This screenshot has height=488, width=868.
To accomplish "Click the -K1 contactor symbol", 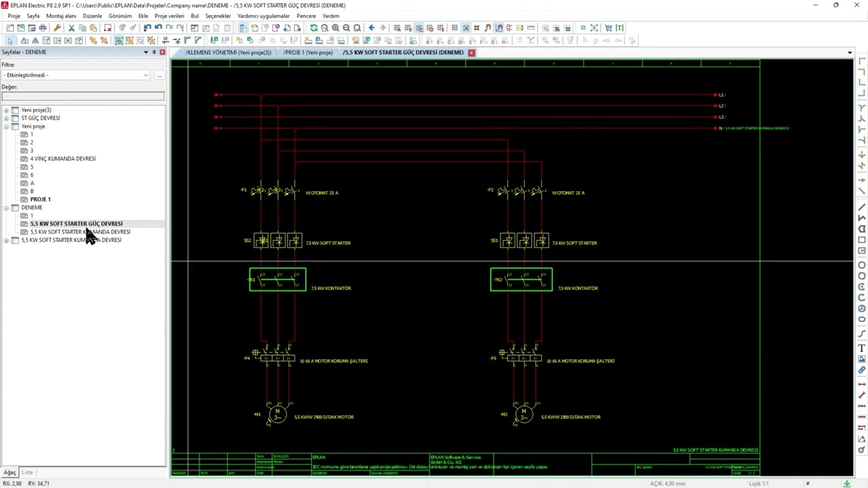I will pyautogui.click(x=277, y=279).
